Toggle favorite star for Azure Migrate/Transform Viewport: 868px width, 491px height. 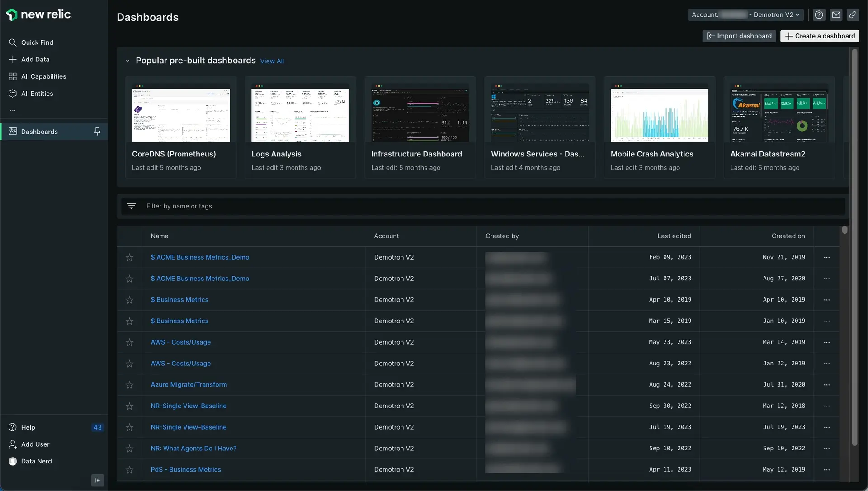pyautogui.click(x=129, y=385)
